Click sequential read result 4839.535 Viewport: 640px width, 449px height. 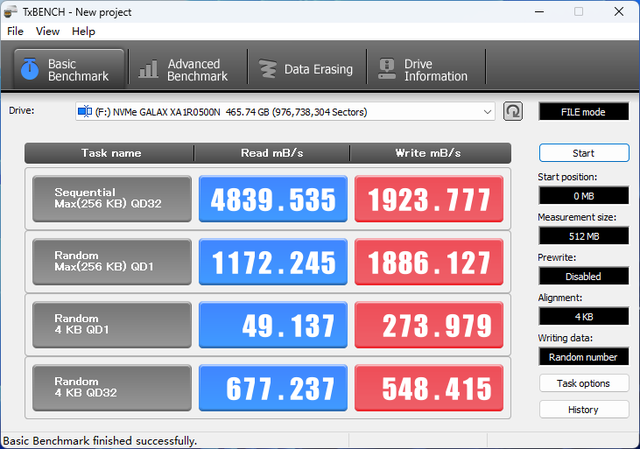pyautogui.click(x=273, y=199)
